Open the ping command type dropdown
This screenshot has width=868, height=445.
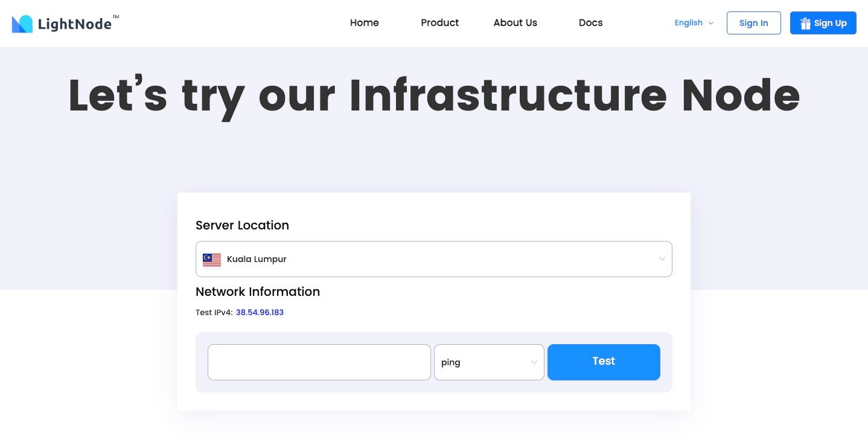[489, 362]
